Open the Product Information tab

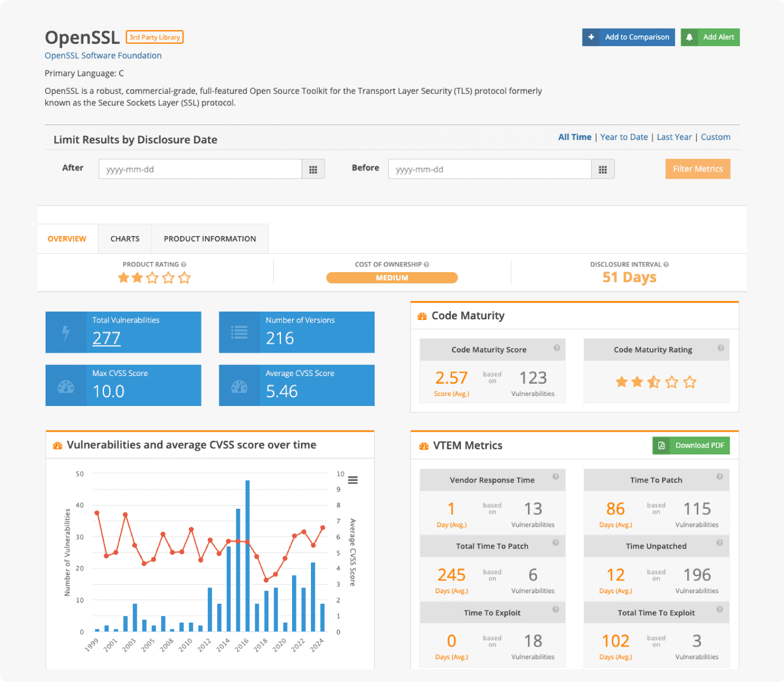[x=210, y=239]
